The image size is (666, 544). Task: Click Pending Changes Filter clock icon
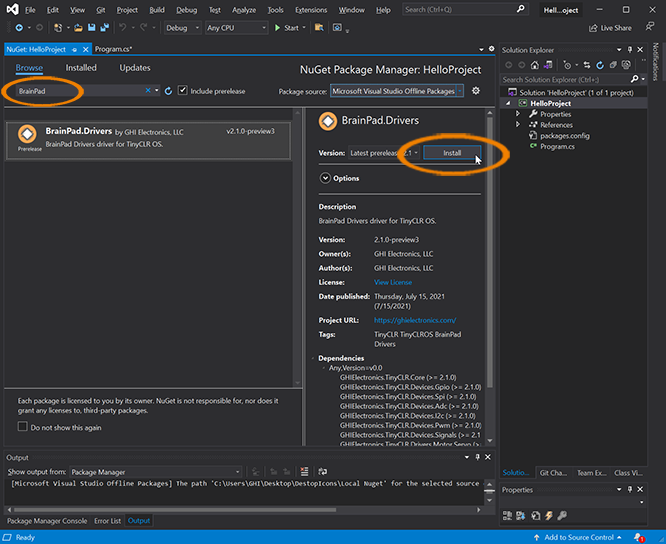point(567,65)
